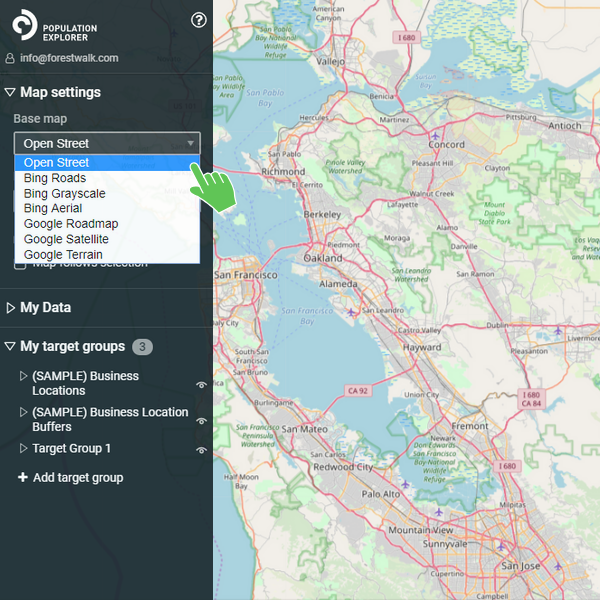Click the Mountain View map label

tap(421, 530)
